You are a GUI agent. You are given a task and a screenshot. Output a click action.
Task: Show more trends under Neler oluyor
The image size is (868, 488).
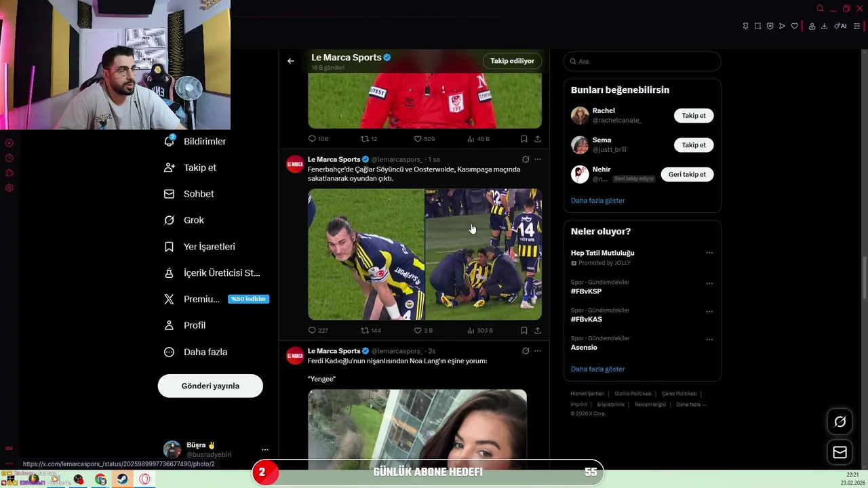pyautogui.click(x=597, y=369)
